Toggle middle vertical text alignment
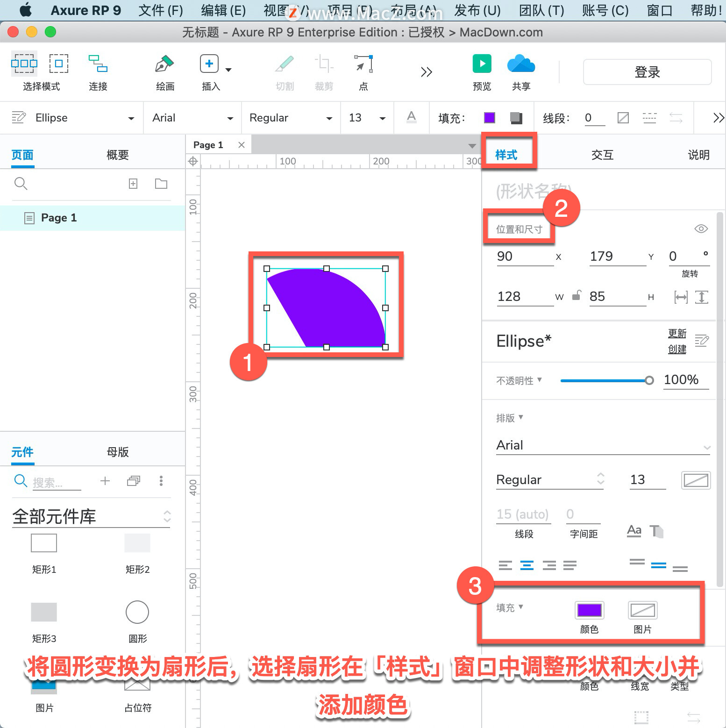 658,565
